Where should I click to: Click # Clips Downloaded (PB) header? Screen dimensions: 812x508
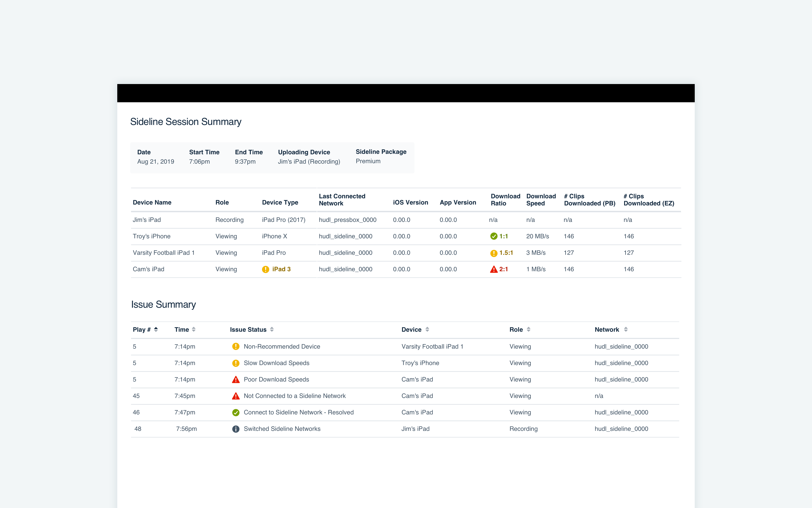(589, 200)
